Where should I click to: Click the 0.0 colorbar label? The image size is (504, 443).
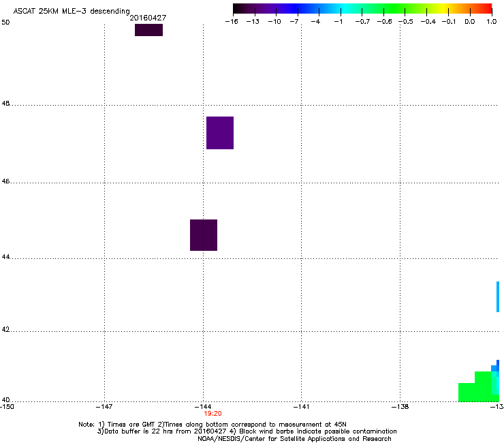470,22
